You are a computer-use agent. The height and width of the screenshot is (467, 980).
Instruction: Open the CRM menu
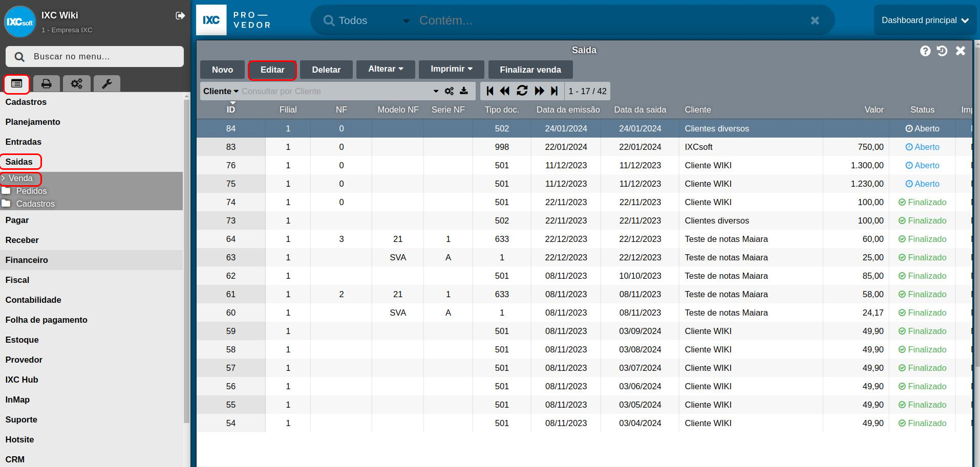point(15,459)
